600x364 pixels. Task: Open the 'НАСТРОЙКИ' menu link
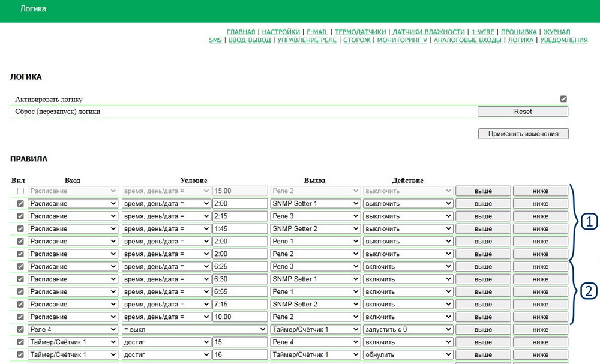281,32
